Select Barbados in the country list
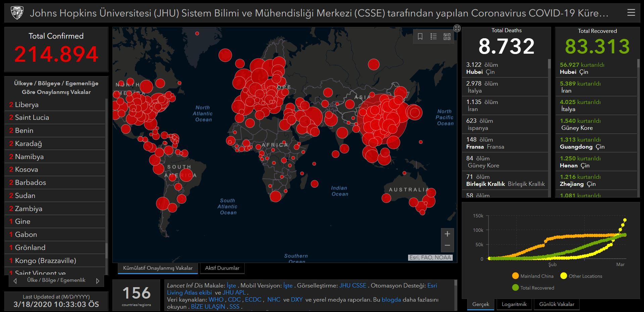 pos(55,183)
